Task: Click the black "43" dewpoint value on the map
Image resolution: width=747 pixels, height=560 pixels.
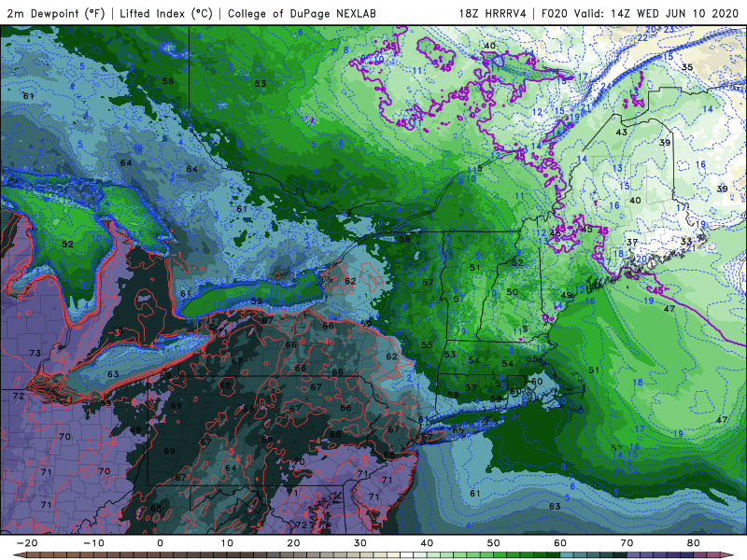Action: (621, 132)
